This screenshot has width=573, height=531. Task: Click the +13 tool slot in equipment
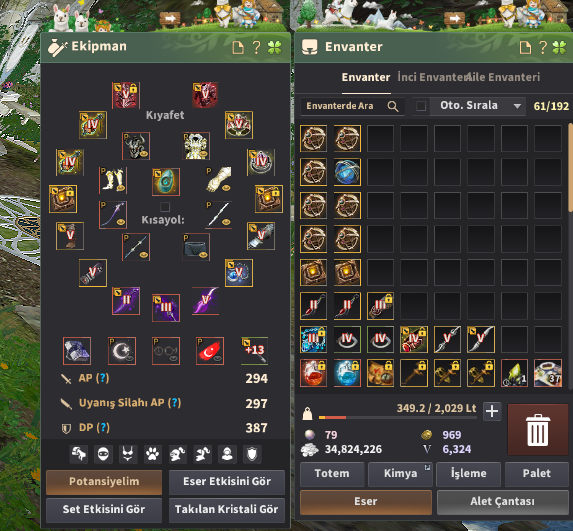(x=255, y=351)
